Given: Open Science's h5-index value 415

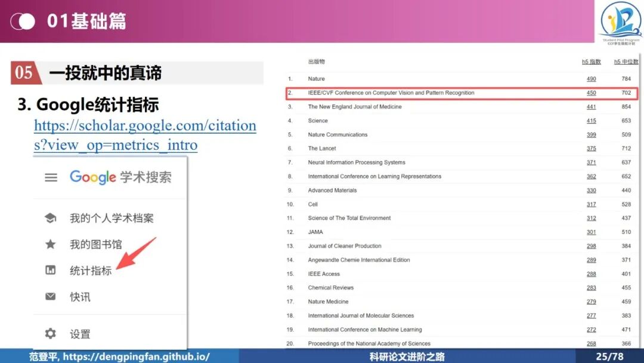Looking at the screenshot, I should click(x=591, y=121).
